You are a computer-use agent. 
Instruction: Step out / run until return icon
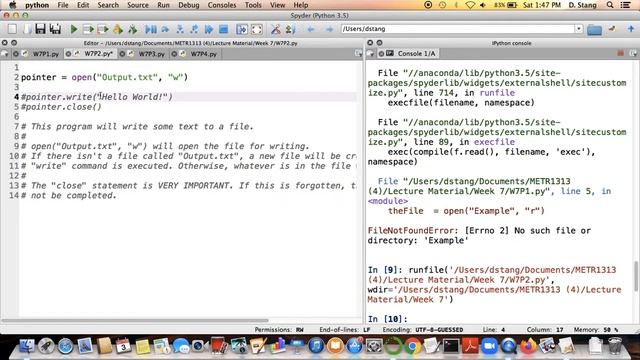[x=194, y=29]
